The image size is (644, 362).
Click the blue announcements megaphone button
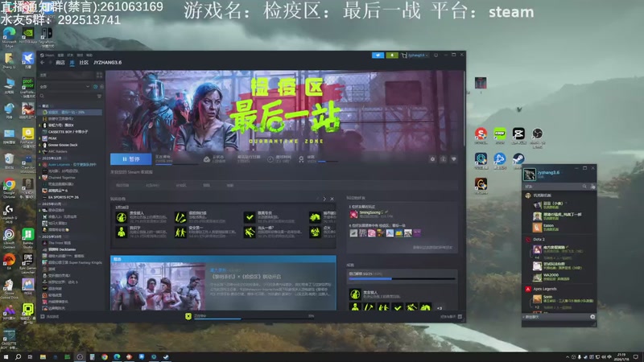point(378,55)
